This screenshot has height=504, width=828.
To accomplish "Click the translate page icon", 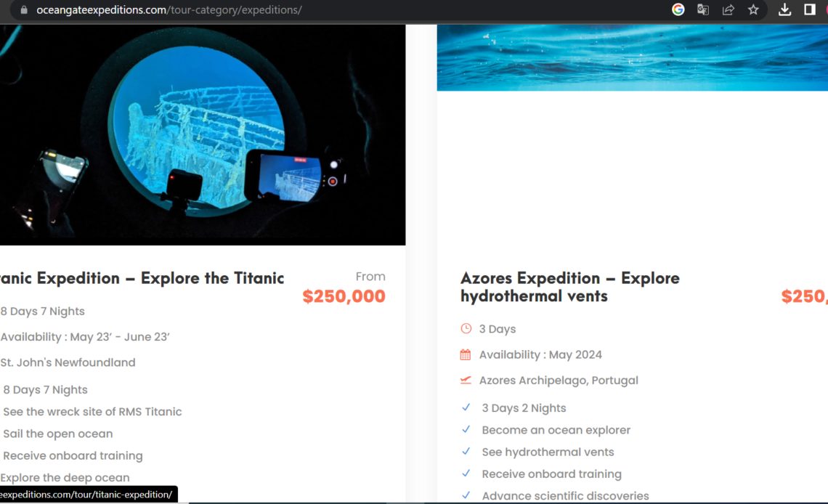I will pos(703,9).
